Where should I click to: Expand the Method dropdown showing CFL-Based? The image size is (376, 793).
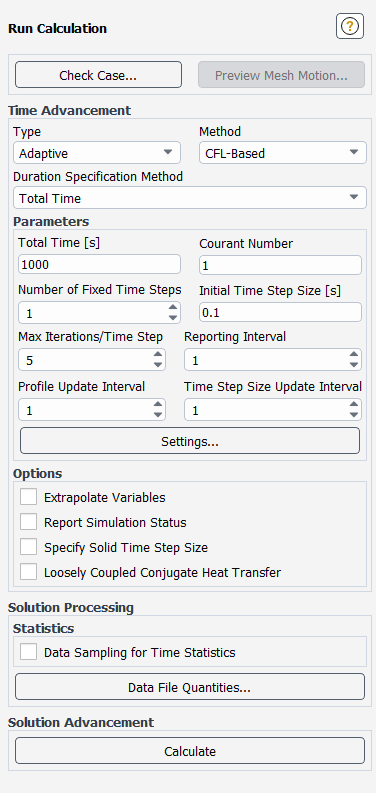[283, 153]
